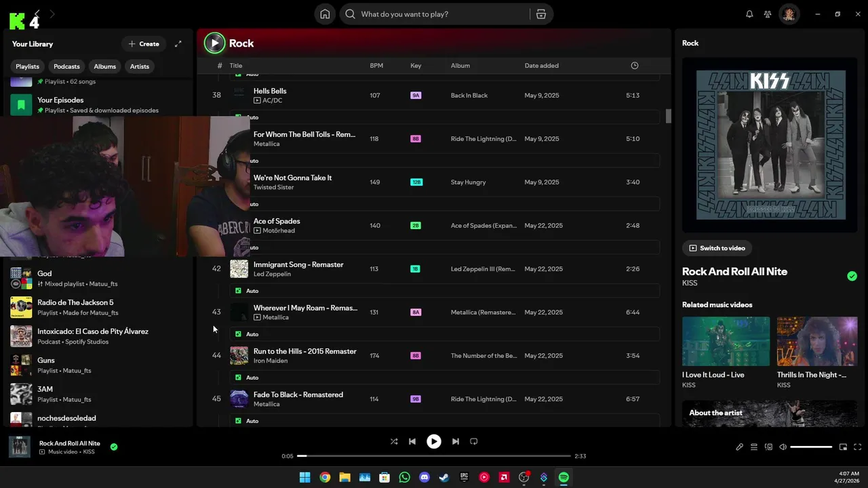The height and width of the screenshot is (488, 868).
Task: Open Twisted Sister artist link
Action: point(274,187)
